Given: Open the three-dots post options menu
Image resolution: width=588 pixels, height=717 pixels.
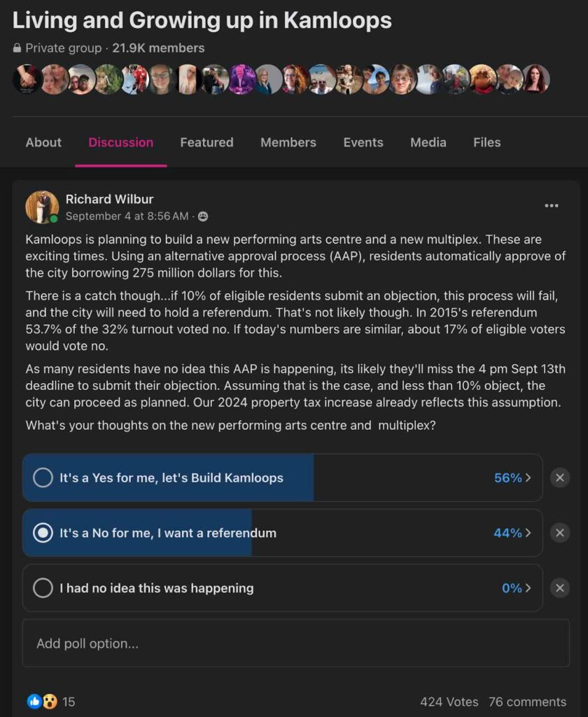Looking at the screenshot, I should (552, 206).
